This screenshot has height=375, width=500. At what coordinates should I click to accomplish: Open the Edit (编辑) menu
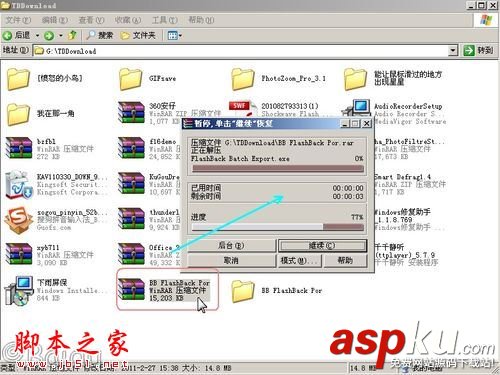55,20
